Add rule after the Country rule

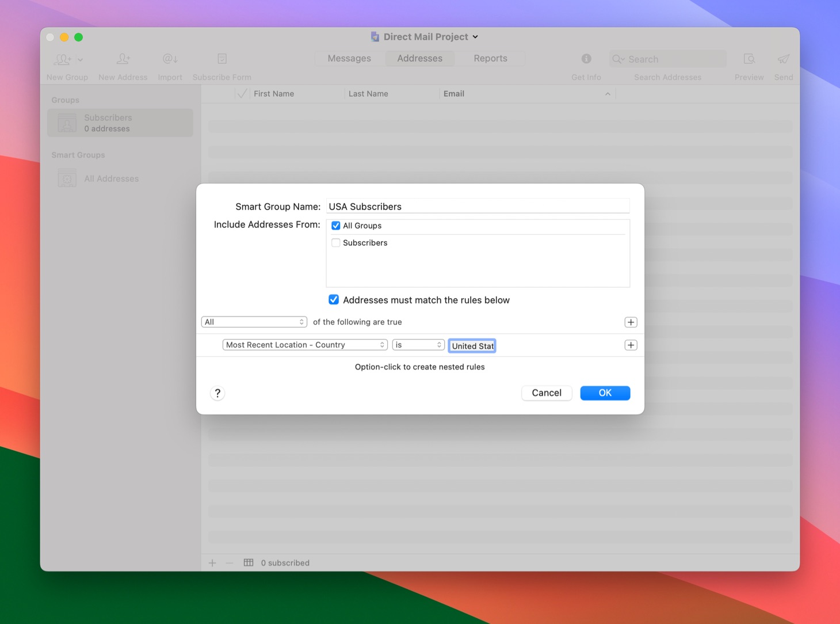631,345
